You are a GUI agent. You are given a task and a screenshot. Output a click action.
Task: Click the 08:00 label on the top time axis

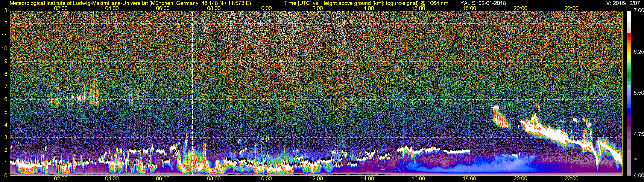pyautogui.click(x=214, y=8)
